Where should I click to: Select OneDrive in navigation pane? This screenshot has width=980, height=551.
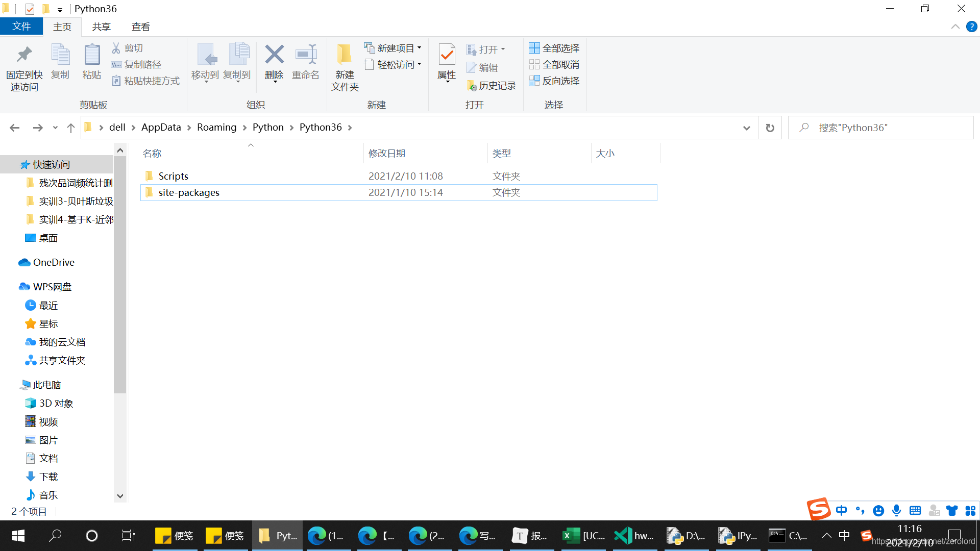pyautogui.click(x=54, y=262)
